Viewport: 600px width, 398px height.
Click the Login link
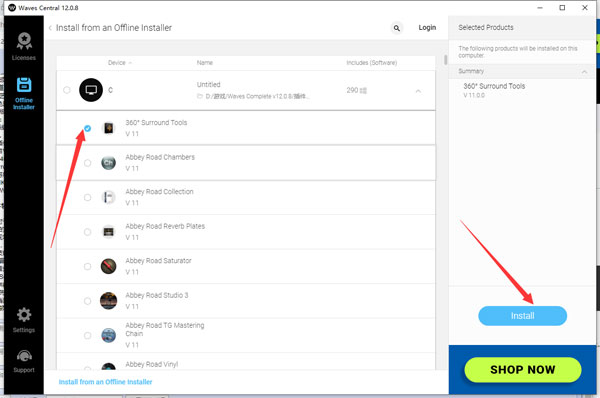[427, 28]
